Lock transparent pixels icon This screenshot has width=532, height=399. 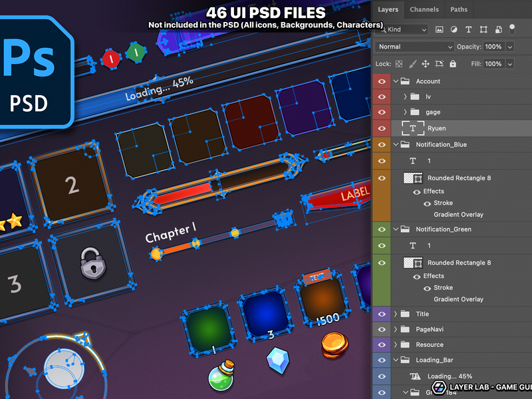(x=399, y=64)
